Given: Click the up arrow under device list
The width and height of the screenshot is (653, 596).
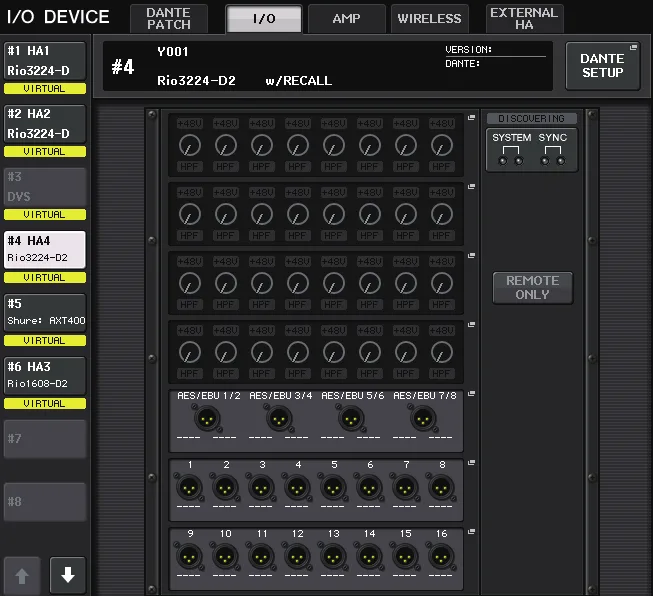Looking at the screenshot, I should (x=22, y=576).
